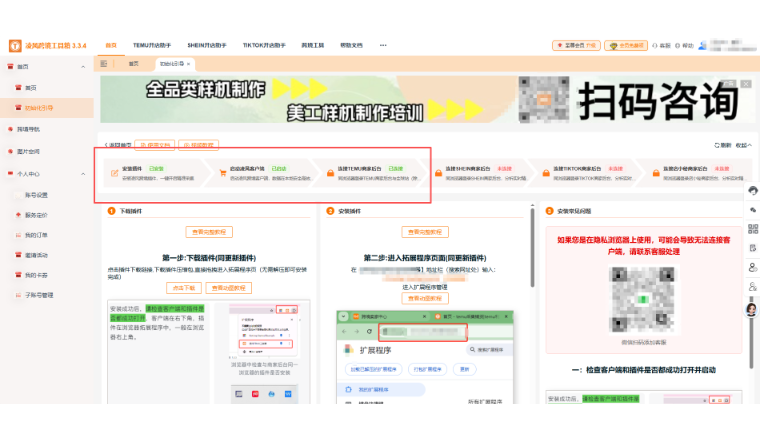Open 子账号管理 in the sidebar

pos(39,295)
